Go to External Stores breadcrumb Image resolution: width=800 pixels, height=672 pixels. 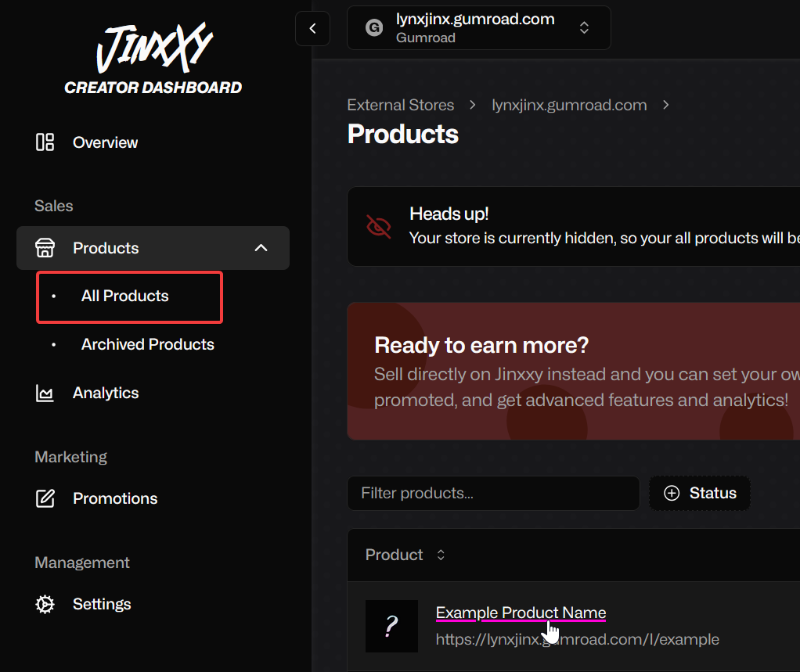(x=401, y=105)
